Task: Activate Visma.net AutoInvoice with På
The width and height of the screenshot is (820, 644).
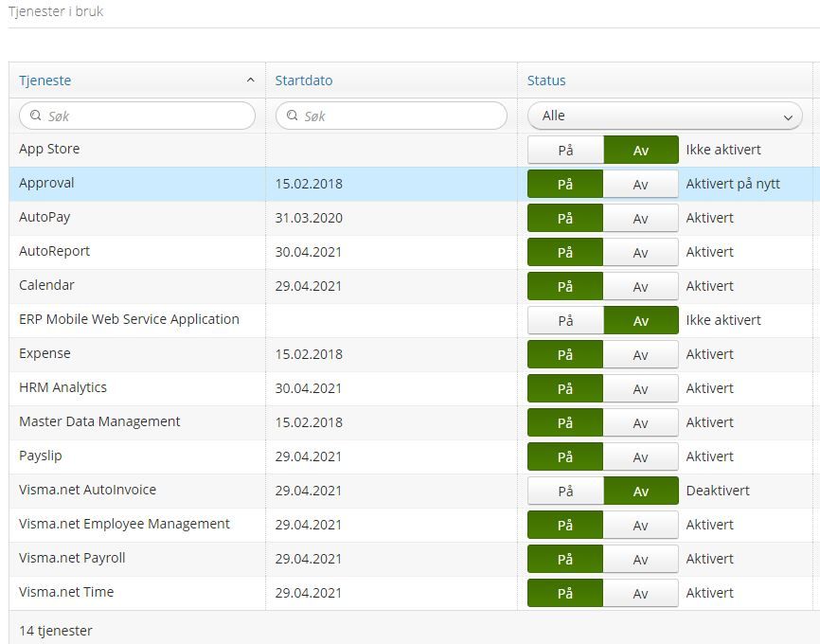Action: pos(565,492)
